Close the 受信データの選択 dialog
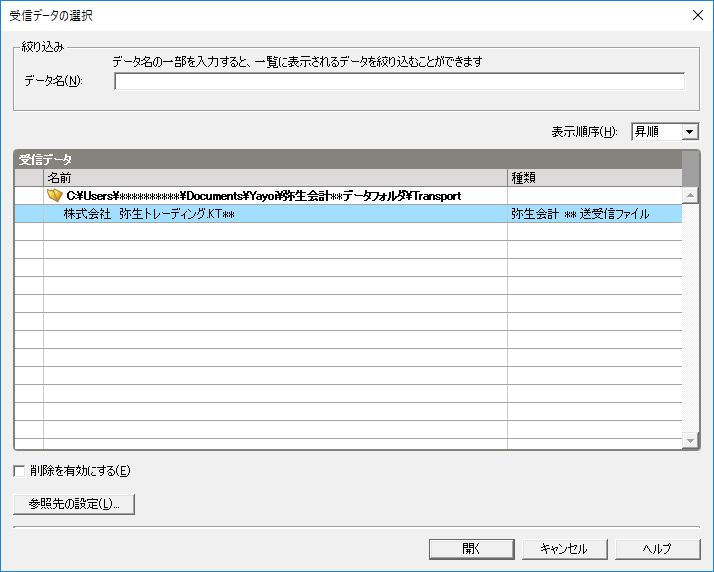Image resolution: width=714 pixels, height=572 pixels. (x=698, y=15)
